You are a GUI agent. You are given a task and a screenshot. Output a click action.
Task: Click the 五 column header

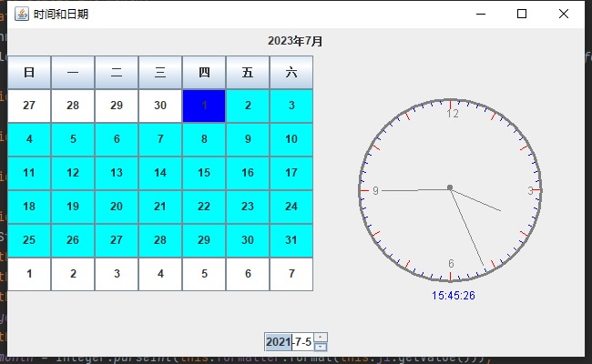248,73
